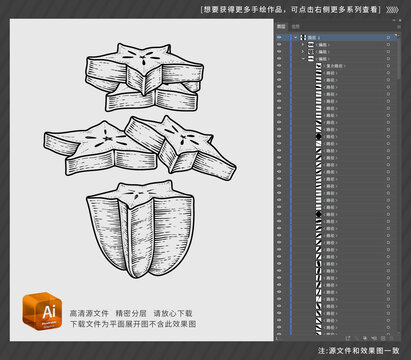The height and width of the screenshot is (360, 411).
Task: Click the top banner text about more hand-drawn works
Action: (291, 10)
